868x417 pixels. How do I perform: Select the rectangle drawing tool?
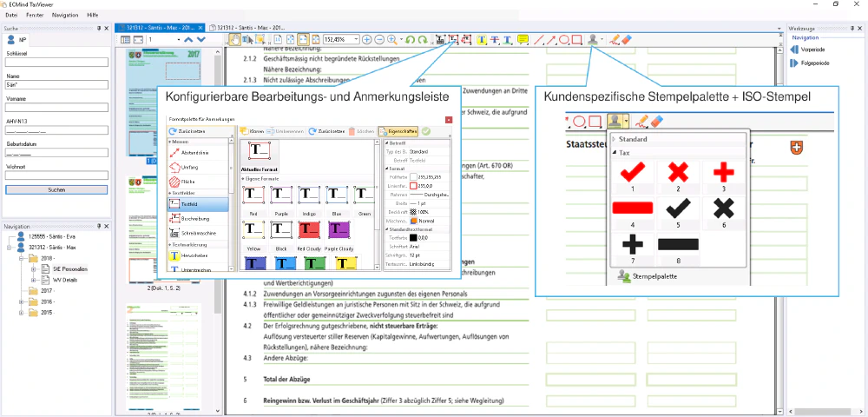[x=576, y=39]
